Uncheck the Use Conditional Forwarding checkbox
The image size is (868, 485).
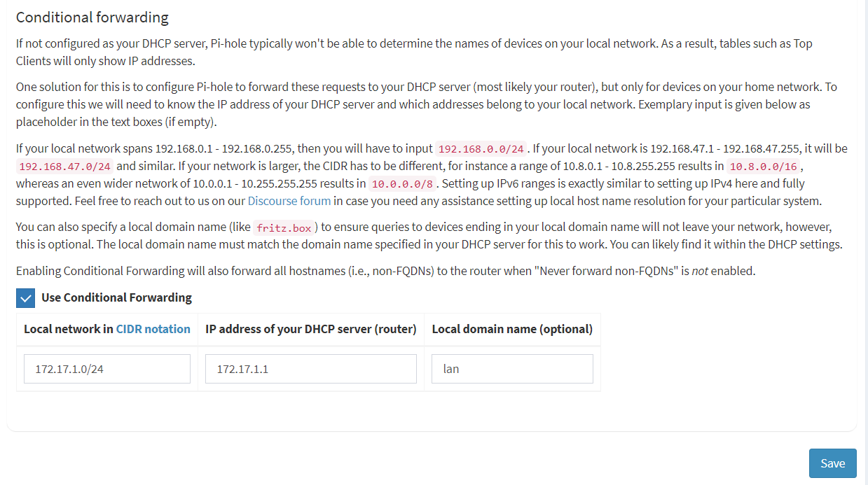tap(25, 298)
